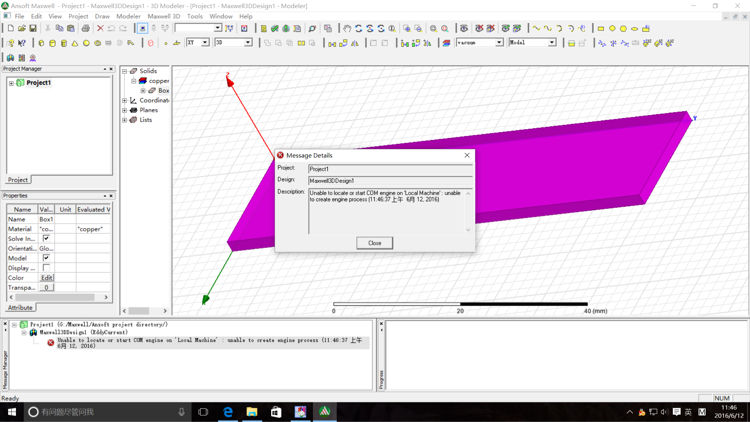
Task: Expand the Box node under copper
Action: (x=143, y=90)
